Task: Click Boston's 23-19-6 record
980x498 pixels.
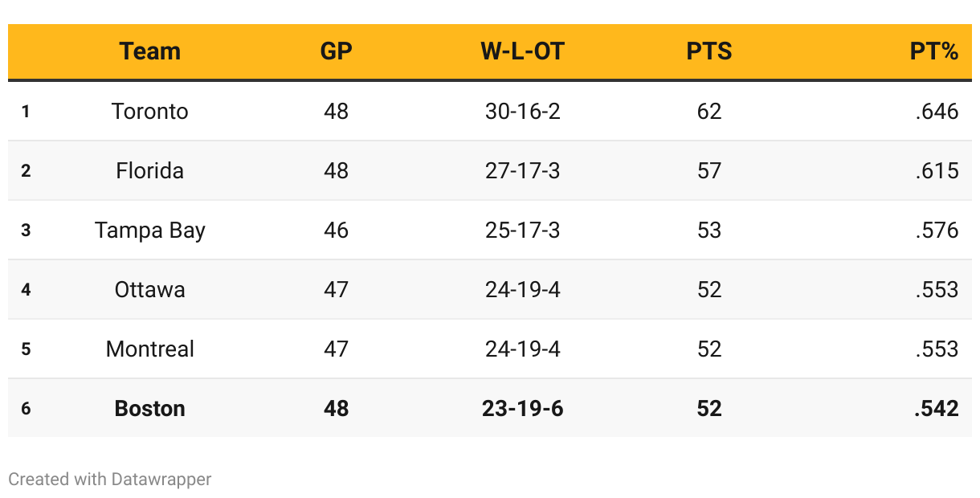Action: coord(522,408)
